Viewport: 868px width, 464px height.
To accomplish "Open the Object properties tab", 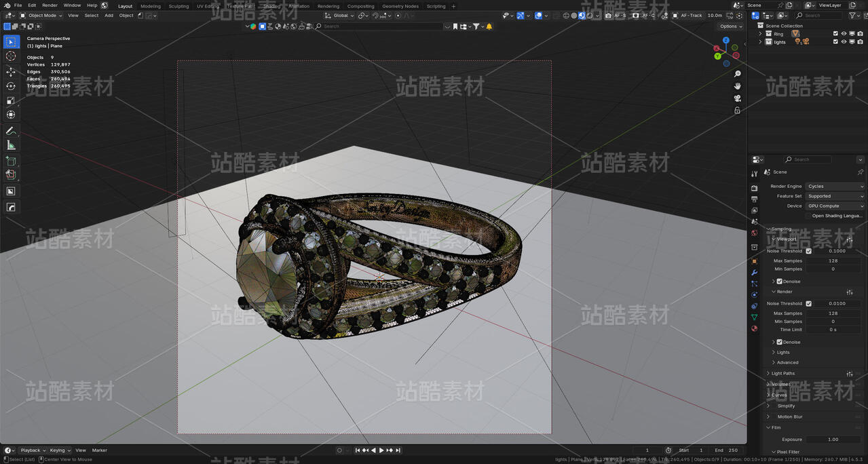I will tap(754, 260).
